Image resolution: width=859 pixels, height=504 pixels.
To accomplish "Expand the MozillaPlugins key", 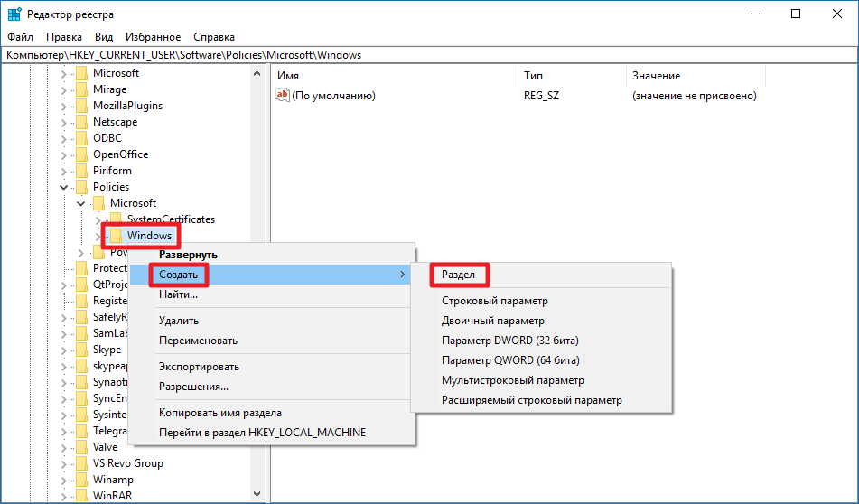I will pos(63,107).
